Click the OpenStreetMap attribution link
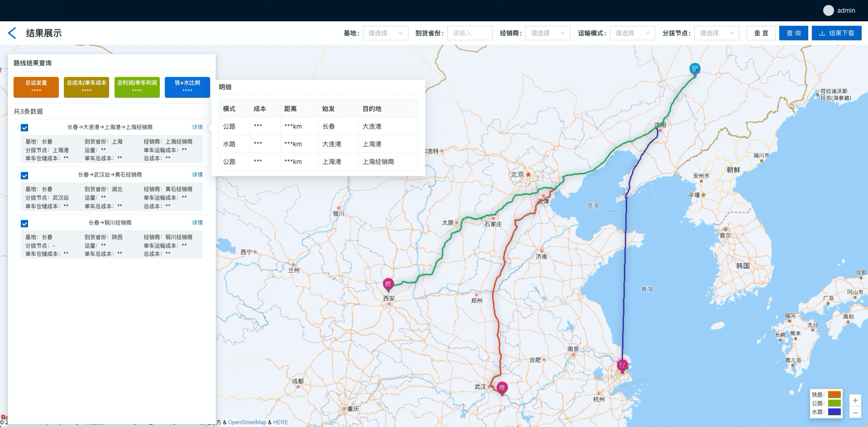 point(247,422)
